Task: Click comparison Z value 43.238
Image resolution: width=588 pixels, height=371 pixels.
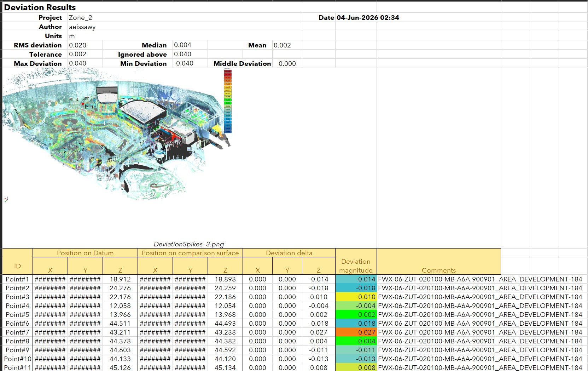Action: click(x=225, y=332)
